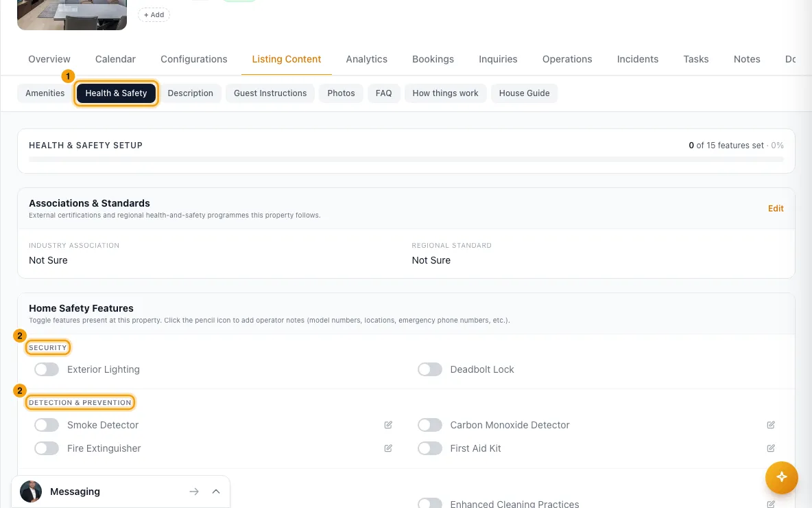
Task: Open the Incidents tab
Action: click(638, 59)
